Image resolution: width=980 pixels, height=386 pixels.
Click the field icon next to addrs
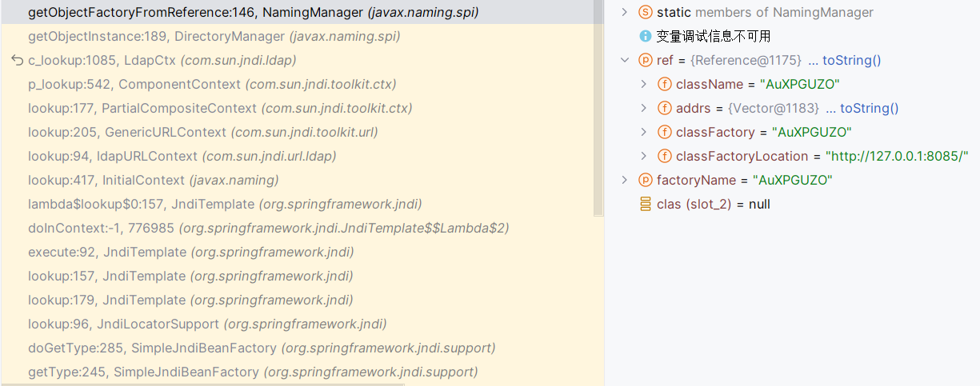tap(665, 108)
